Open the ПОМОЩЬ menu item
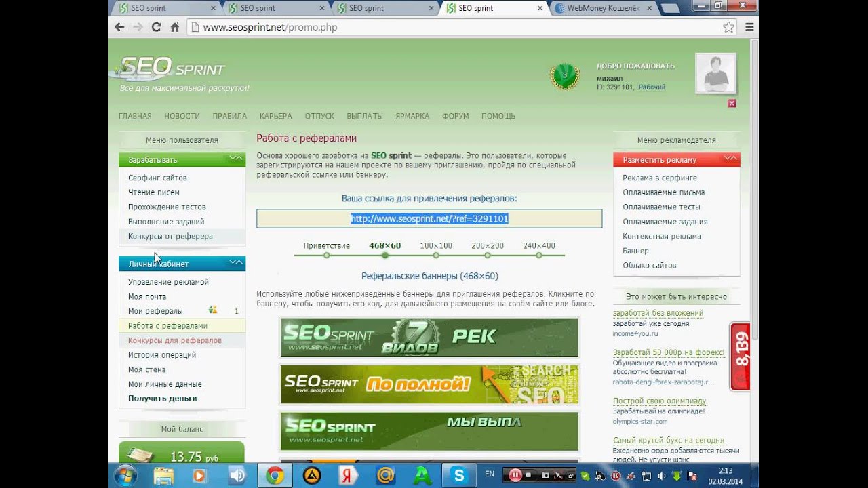 click(x=498, y=116)
